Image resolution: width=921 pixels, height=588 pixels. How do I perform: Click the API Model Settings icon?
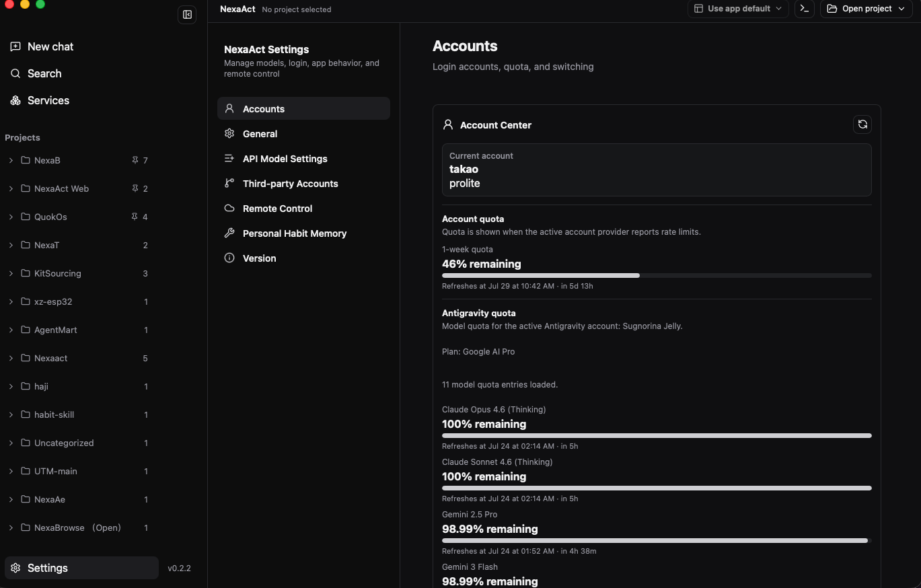(x=229, y=158)
